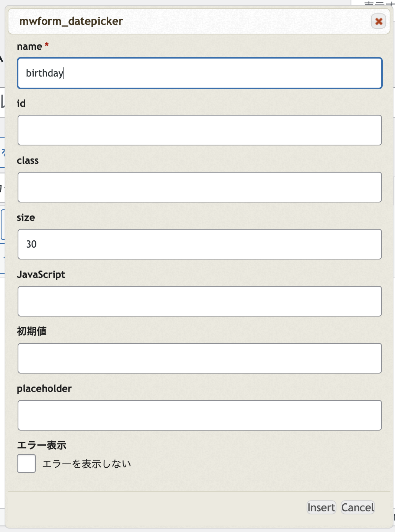Viewport: 395px width, 532px height.
Task: Focus the empty placeholder text box
Action: click(199, 415)
